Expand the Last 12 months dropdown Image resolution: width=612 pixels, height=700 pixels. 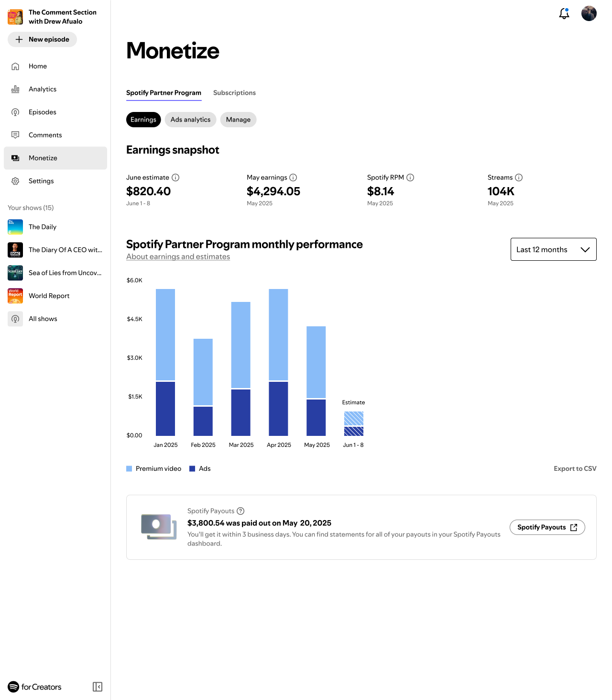click(554, 249)
